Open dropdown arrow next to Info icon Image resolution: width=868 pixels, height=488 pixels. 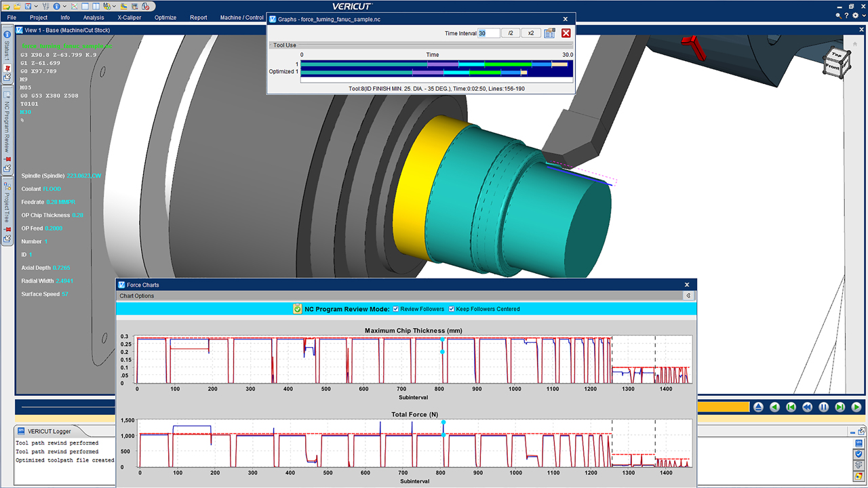coord(65,6)
